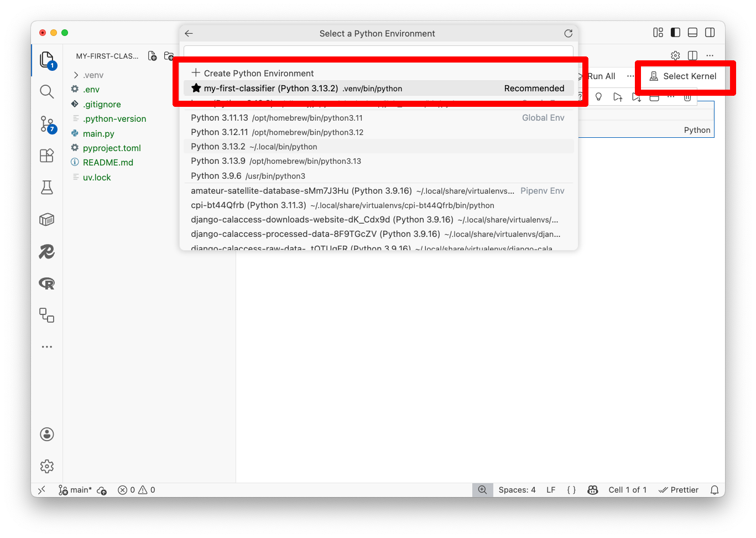Click the environment search input field
The image size is (756, 538).
pyautogui.click(x=378, y=50)
